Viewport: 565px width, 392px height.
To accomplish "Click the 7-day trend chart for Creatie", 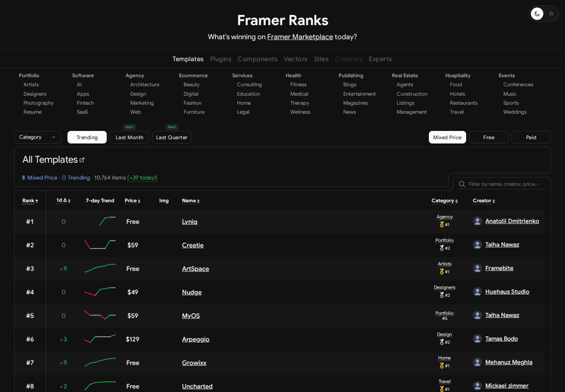I will click(100, 245).
